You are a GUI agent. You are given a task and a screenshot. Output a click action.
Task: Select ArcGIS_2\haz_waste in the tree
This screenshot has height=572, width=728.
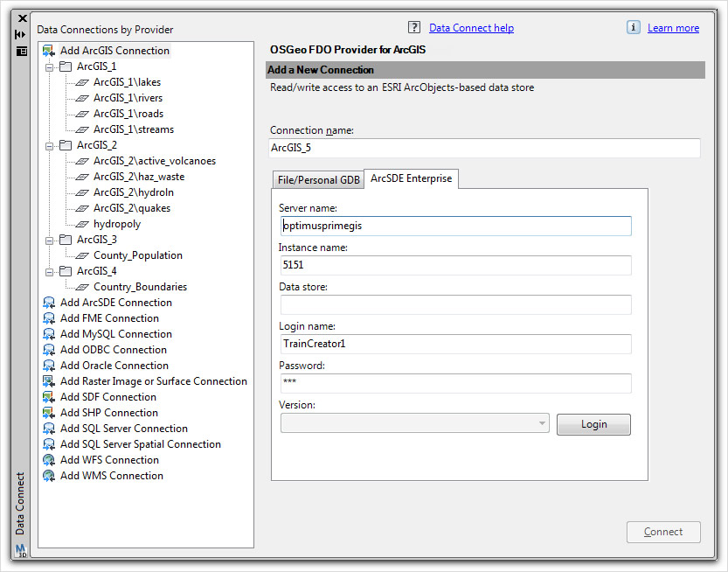pos(139,177)
